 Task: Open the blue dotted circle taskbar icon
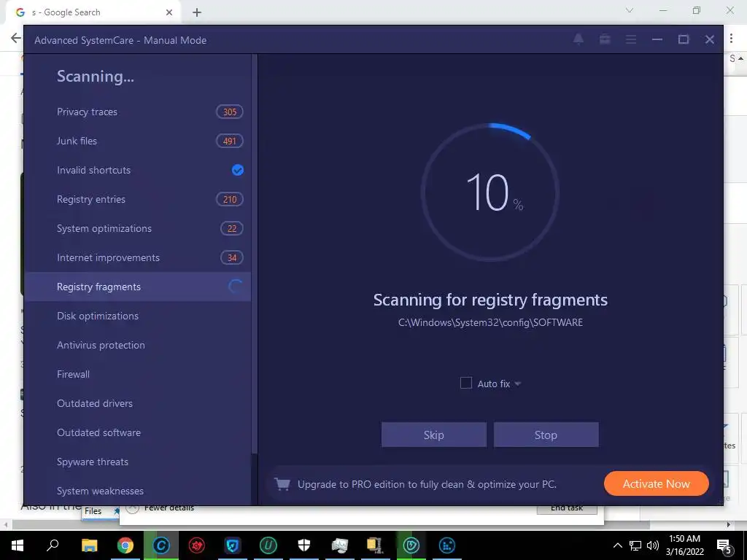447,545
